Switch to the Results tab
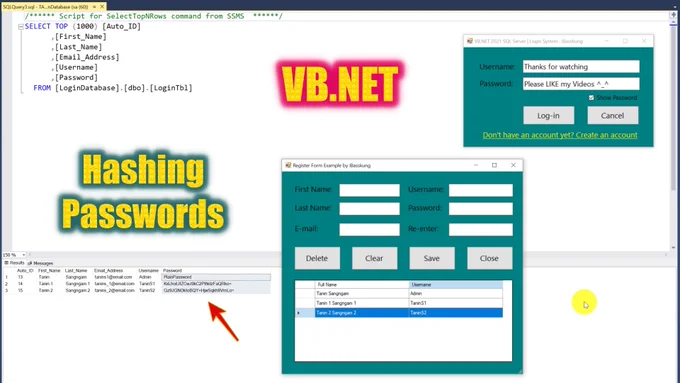The height and width of the screenshot is (383, 680). pos(15,263)
